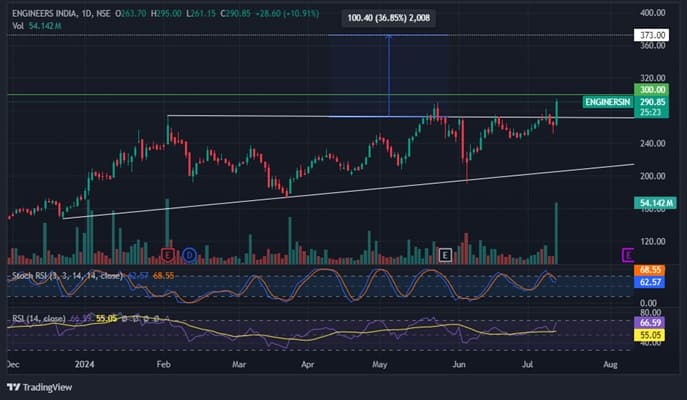Click the purple 66.59 RSI value label
Image resolution: width=687 pixels, height=400 pixels.
tap(651, 325)
